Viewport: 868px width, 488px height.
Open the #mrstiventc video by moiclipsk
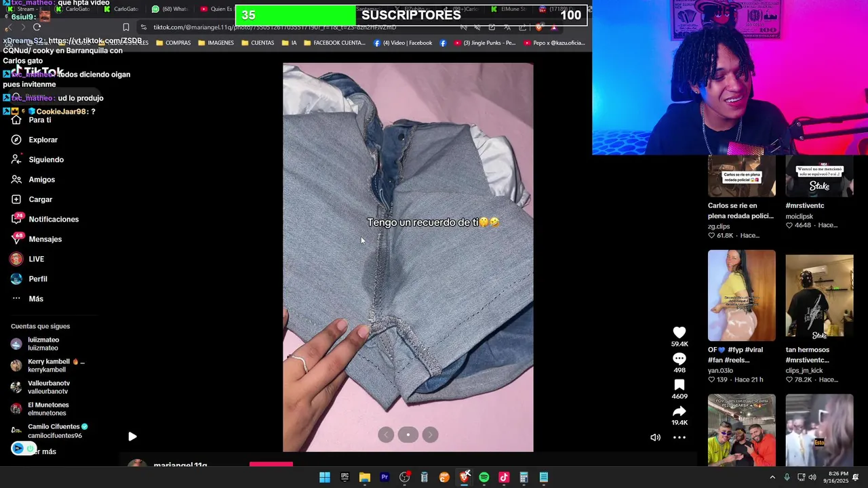(x=819, y=176)
